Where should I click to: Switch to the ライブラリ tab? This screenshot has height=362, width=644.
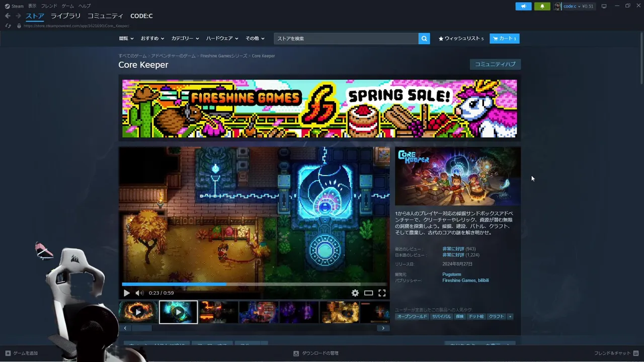click(x=65, y=16)
